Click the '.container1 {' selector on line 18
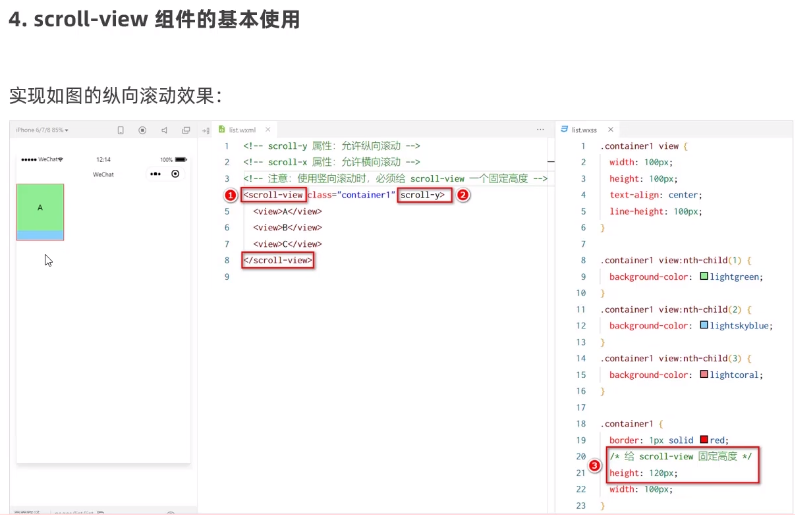This screenshot has width=795, height=515. point(632,424)
